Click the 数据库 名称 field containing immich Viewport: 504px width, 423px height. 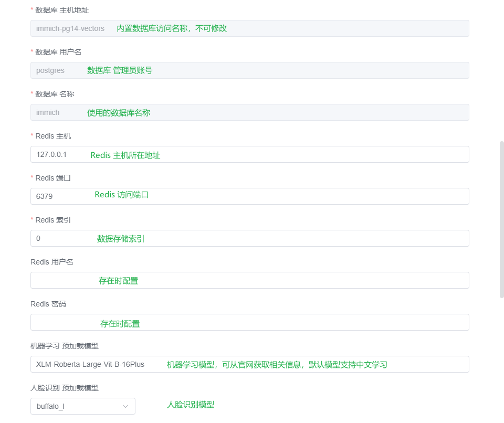tap(249, 112)
